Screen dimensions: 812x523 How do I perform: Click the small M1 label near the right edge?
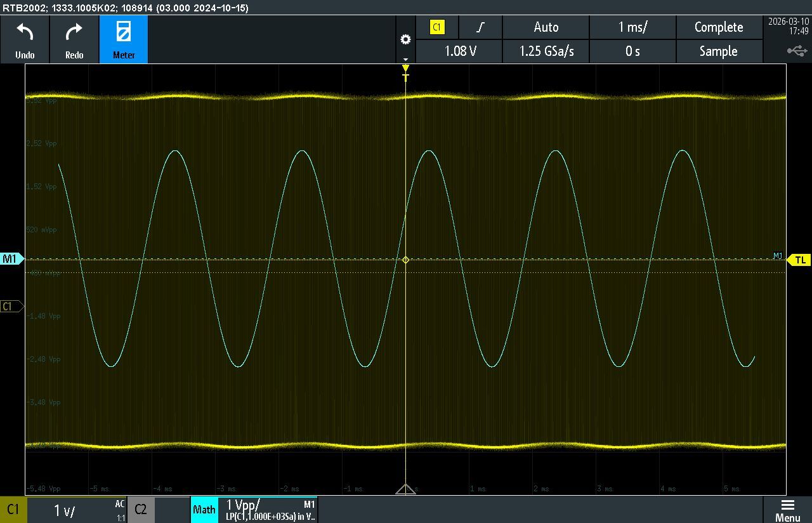click(x=778, y=256)
